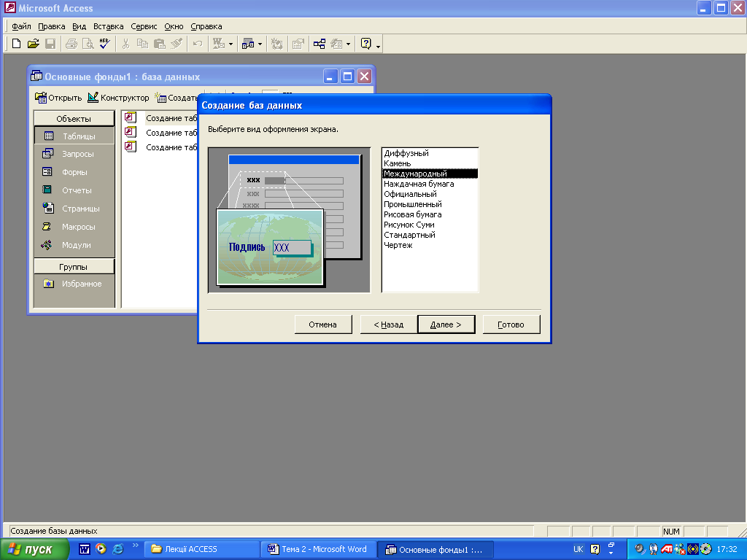Select Таблицы in the objects pane

74,136
